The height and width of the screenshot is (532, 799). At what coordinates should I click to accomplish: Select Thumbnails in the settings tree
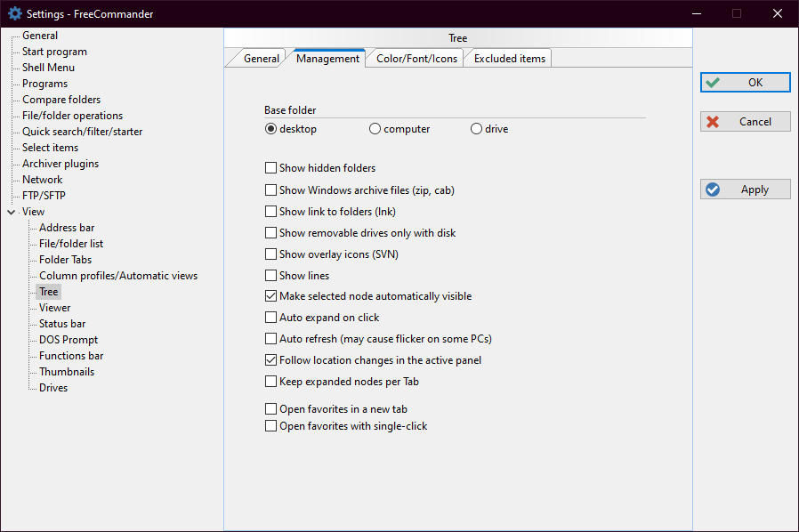[67, 372]
